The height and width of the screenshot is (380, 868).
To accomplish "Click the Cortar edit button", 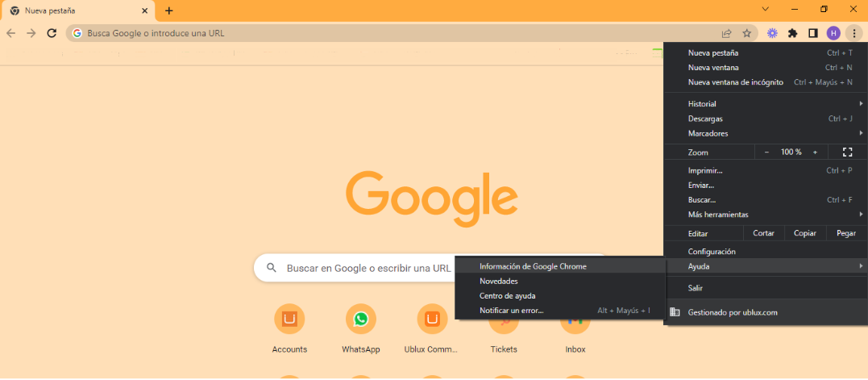I will [763, 233].
